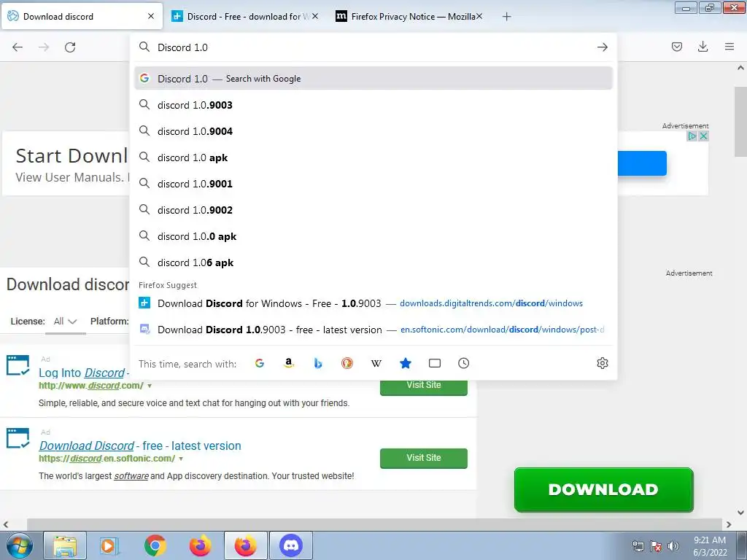Launch media player from taskbar
This screenshot has height=560, width=747.
point(109,545)
